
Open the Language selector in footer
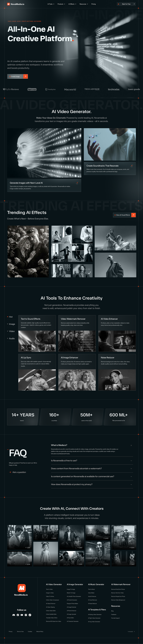131,632
